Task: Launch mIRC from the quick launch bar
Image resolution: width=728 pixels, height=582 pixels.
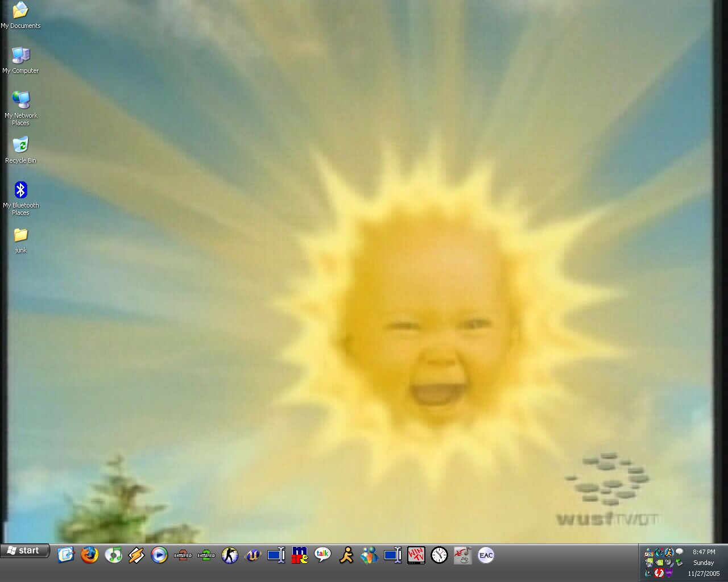Action: [299, 555]
